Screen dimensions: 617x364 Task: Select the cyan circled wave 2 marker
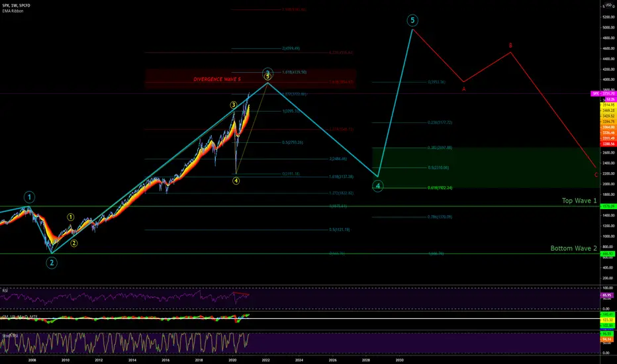[x=52, y=263]
